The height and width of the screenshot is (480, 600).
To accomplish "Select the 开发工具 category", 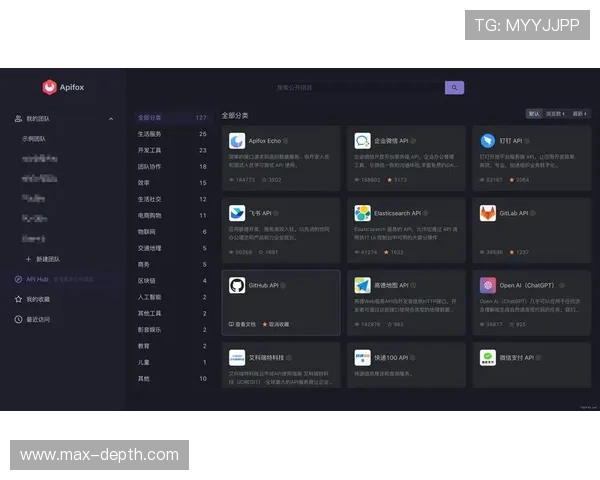I will (x=151, y=150).
